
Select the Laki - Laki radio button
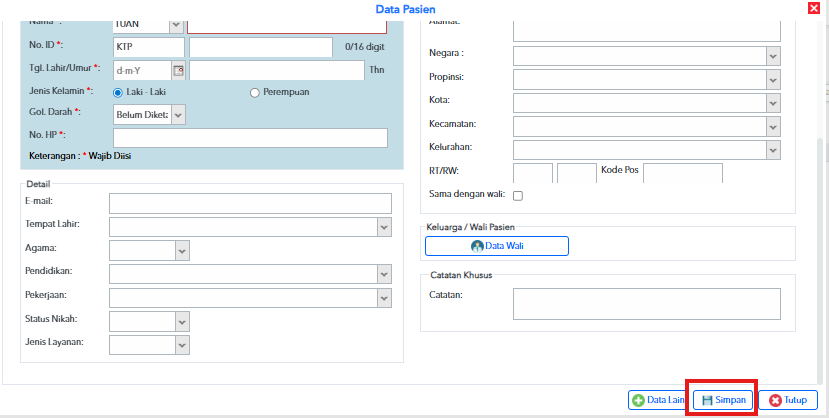pos(118,92)
